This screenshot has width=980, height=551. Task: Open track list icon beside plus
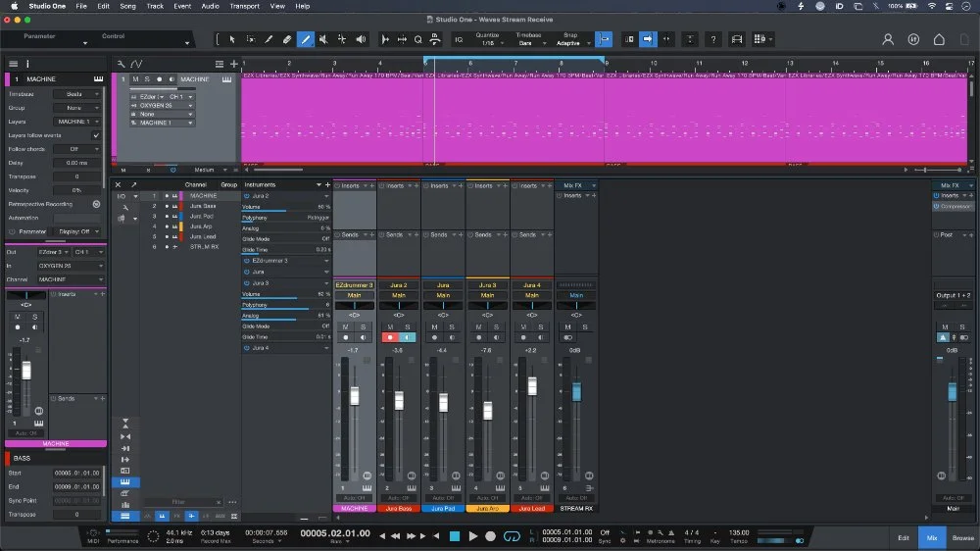(x=220, y=64)
